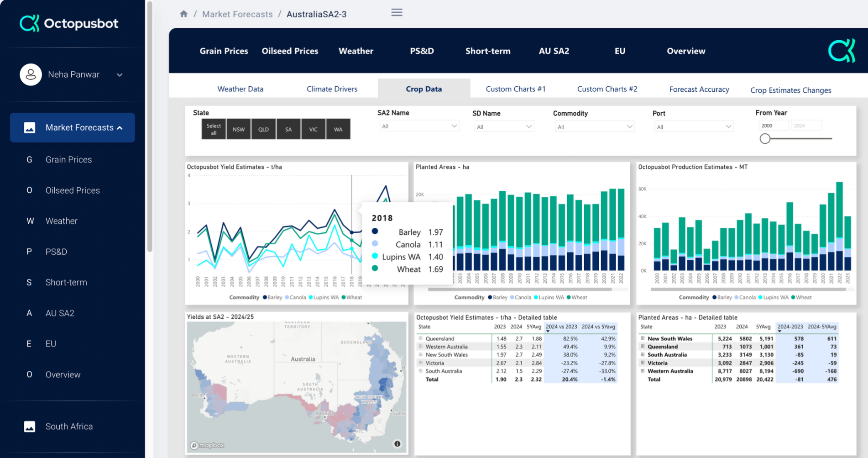The image size is (868, 458).
Task: Open Oilseed Prices in top navigation
Action: click(x=290, y=51)
